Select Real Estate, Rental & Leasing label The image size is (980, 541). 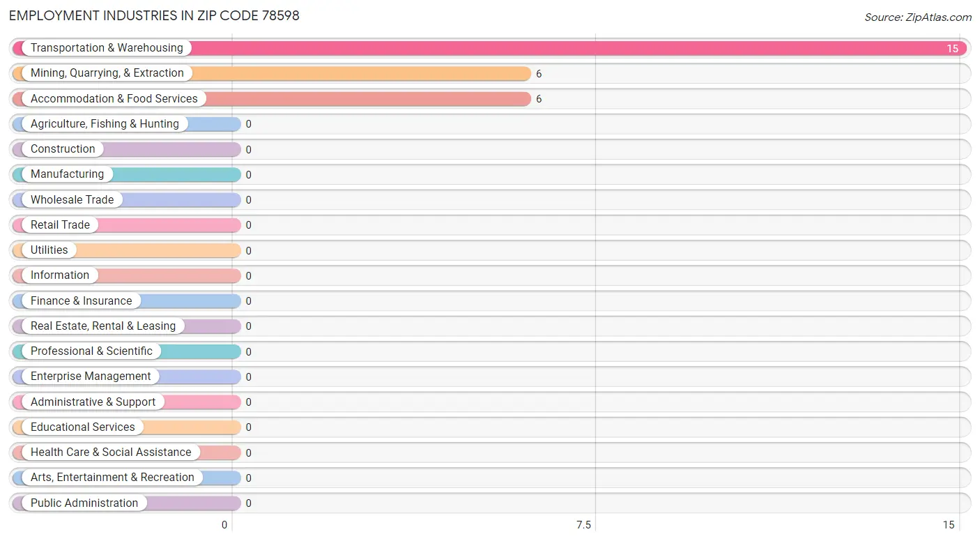(103, 326)
